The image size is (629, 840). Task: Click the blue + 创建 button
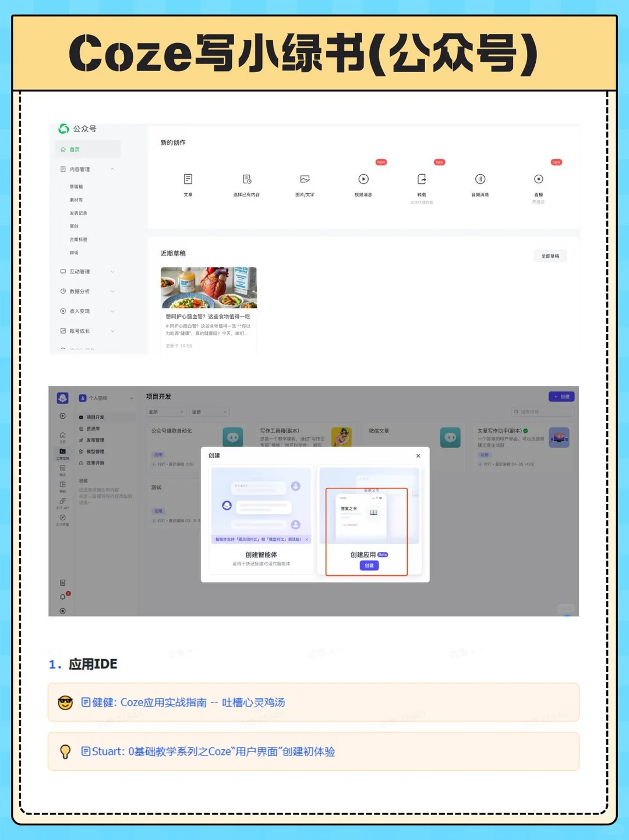click(561, 396)
